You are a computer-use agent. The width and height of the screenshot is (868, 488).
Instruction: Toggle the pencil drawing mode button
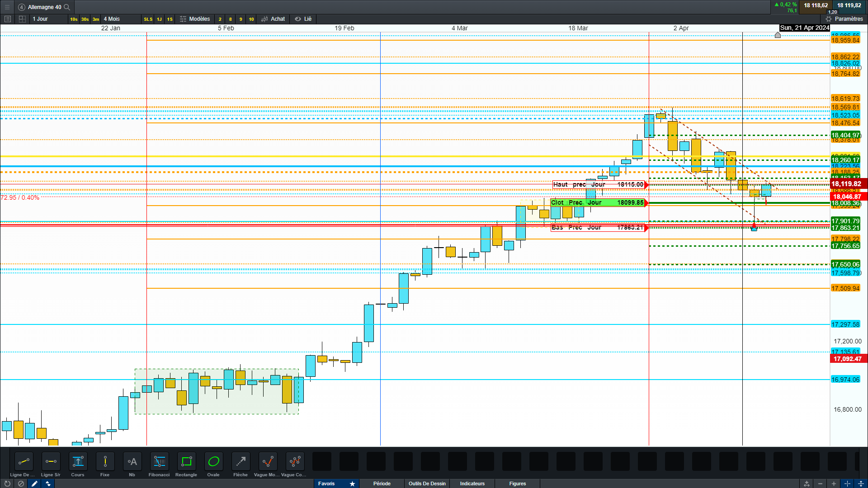pyautogui.click(x=34, y=483)
